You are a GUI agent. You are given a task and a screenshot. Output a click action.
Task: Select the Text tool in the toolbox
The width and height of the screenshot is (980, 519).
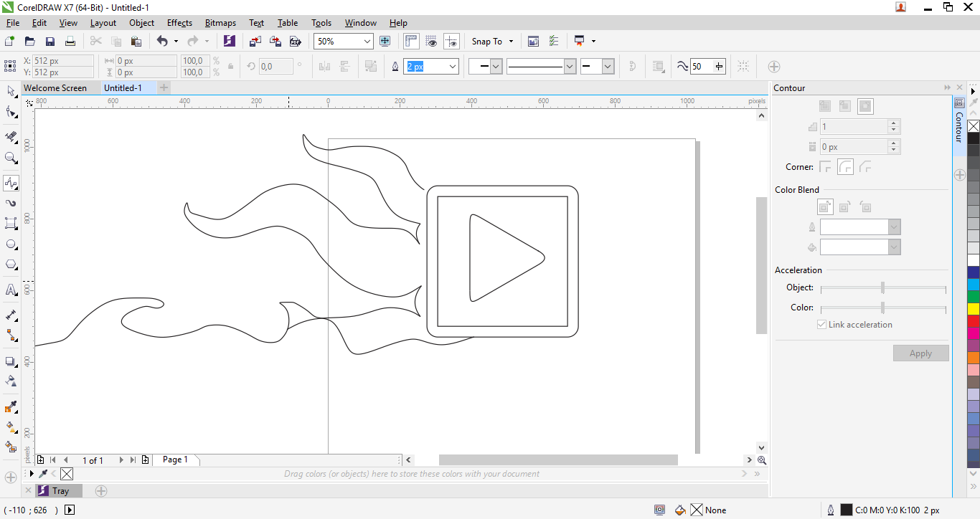coord(11,290)
